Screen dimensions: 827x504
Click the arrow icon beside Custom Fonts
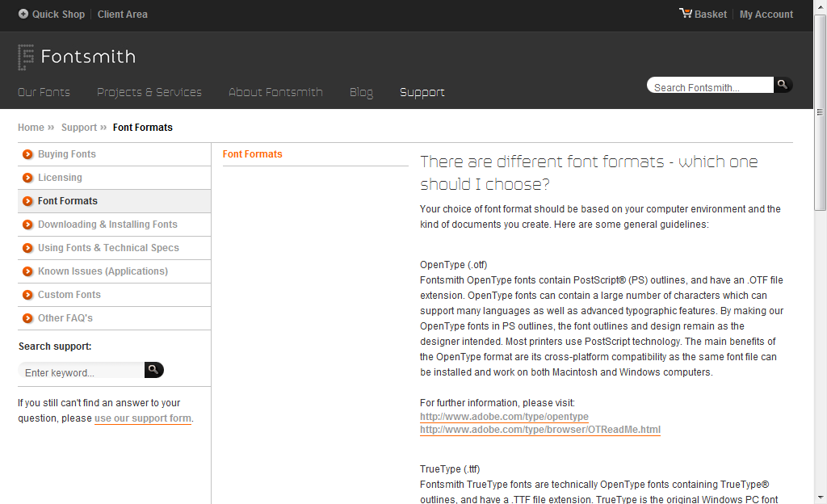27,295
